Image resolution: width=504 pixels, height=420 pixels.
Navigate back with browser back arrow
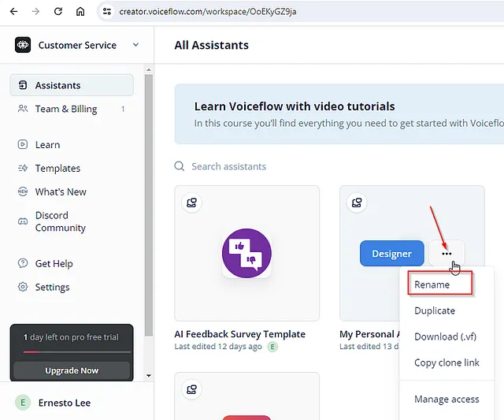click(14, 12)
